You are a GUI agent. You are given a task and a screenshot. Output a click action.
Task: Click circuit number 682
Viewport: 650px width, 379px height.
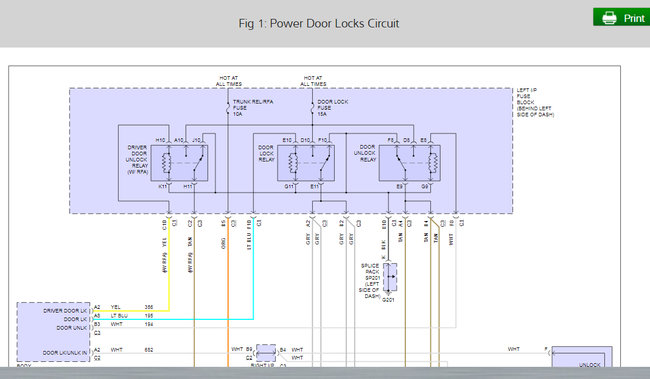pos(149,350)
